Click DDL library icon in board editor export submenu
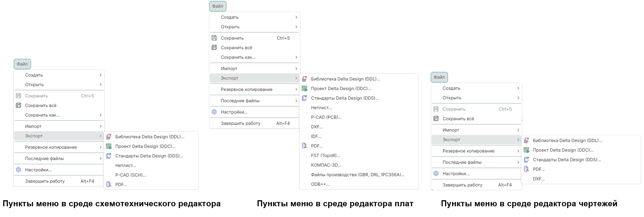Viewport: 644px width, 217px height. (305, 79)
